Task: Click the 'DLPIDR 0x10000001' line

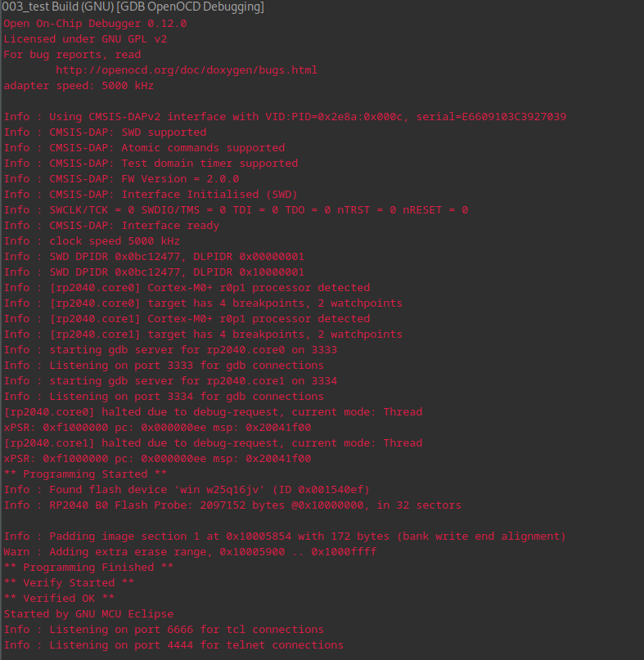Action: point(154,272)
